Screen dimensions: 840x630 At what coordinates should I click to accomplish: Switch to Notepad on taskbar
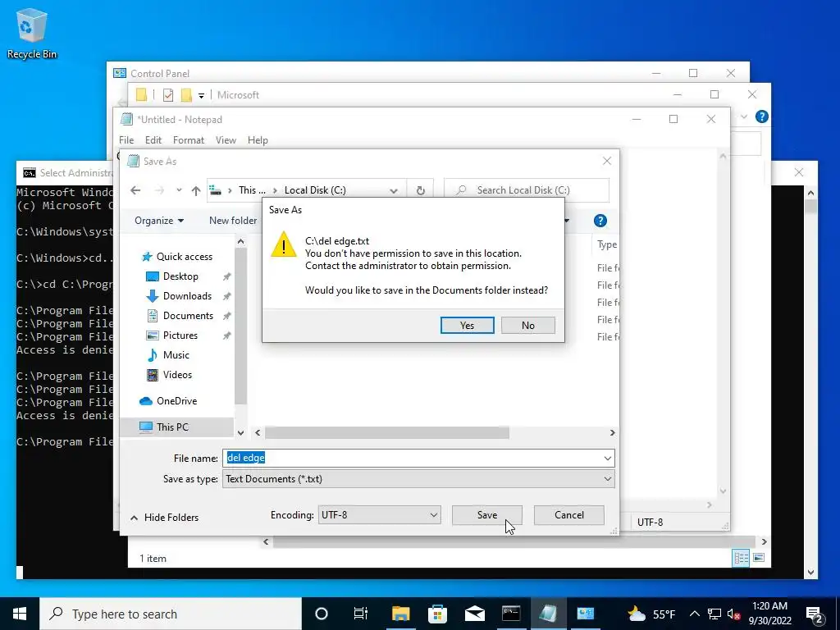point(548,614)
